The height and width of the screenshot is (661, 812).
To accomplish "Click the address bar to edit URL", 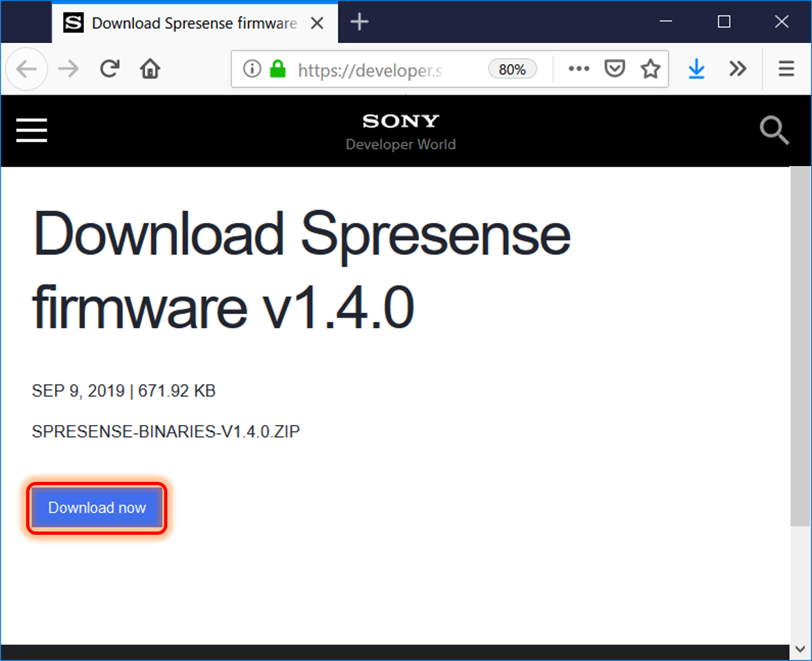I will coord(392,69).
